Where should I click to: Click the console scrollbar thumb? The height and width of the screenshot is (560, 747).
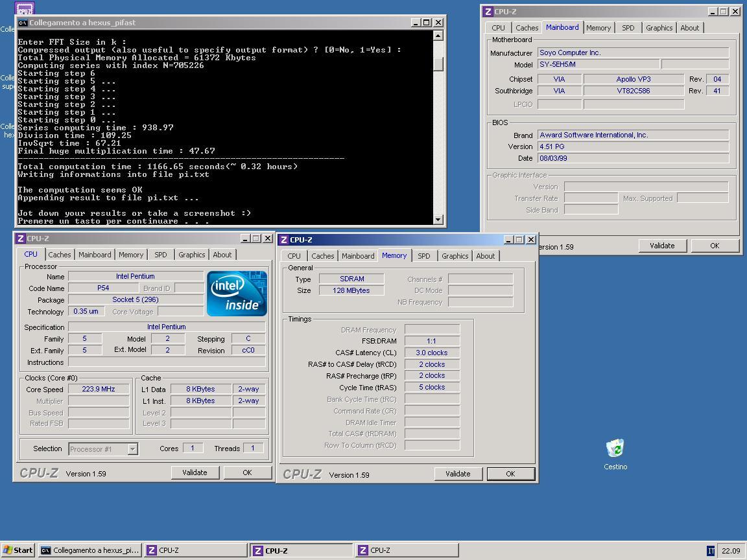coord(438,64)
